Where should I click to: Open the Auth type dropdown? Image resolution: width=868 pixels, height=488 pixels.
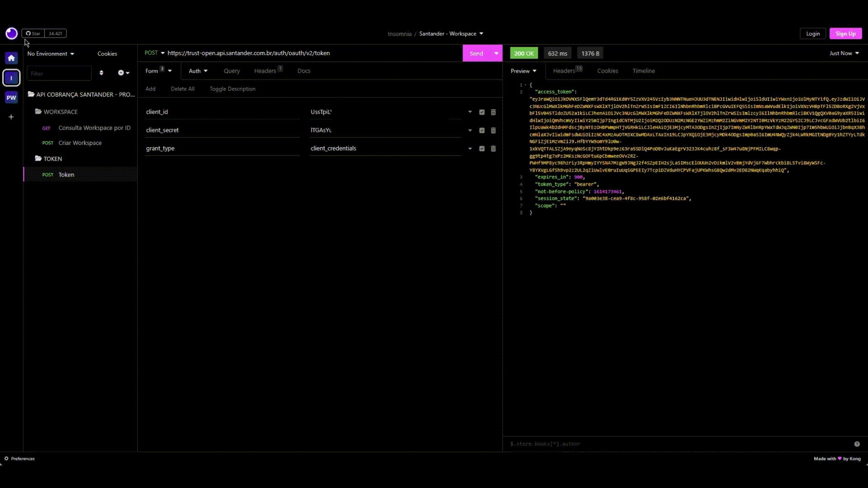pyautogui.click(x=198, y=71)
